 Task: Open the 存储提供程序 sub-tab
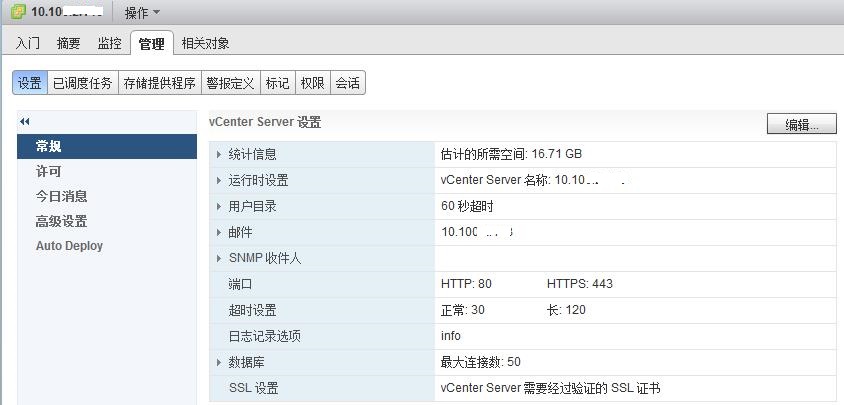tap(160, 83)
